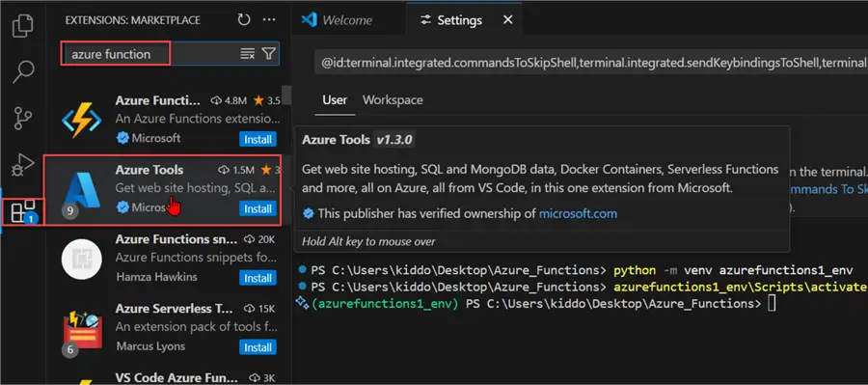Click the 20K download count
Viewport: 868px width, 385px height.
(259, 239)
